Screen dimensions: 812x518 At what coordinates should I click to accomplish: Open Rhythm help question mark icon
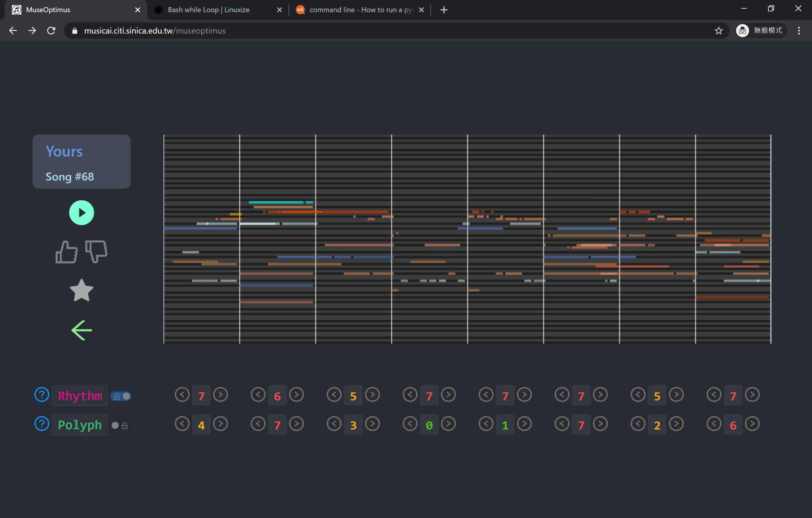tap(42, 395)
